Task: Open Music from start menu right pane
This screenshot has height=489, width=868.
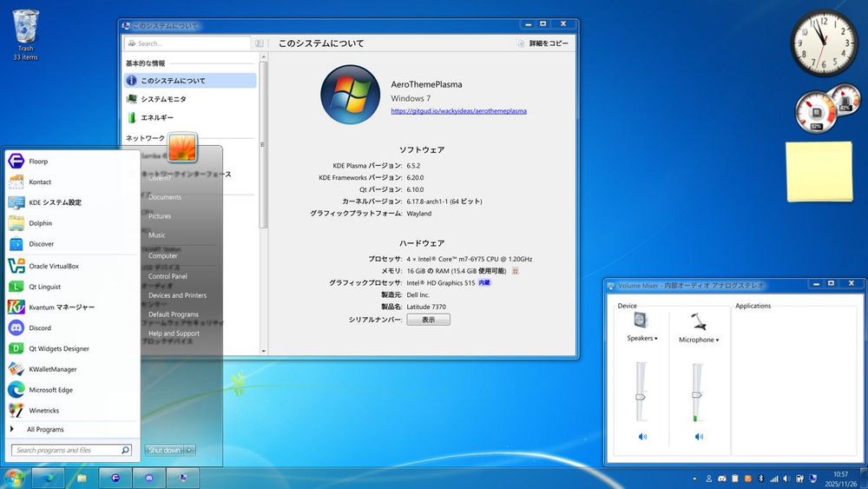Action: (x=157, y=235)
